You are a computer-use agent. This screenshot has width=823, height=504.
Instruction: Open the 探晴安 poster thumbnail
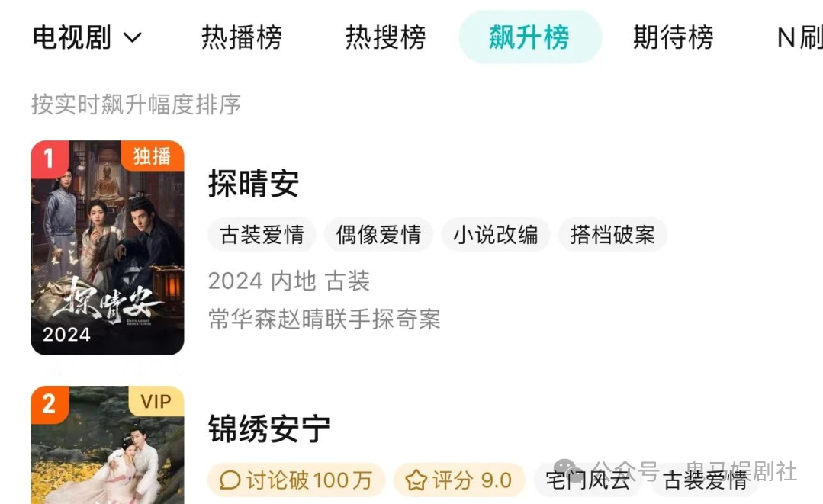click(108, 248)
